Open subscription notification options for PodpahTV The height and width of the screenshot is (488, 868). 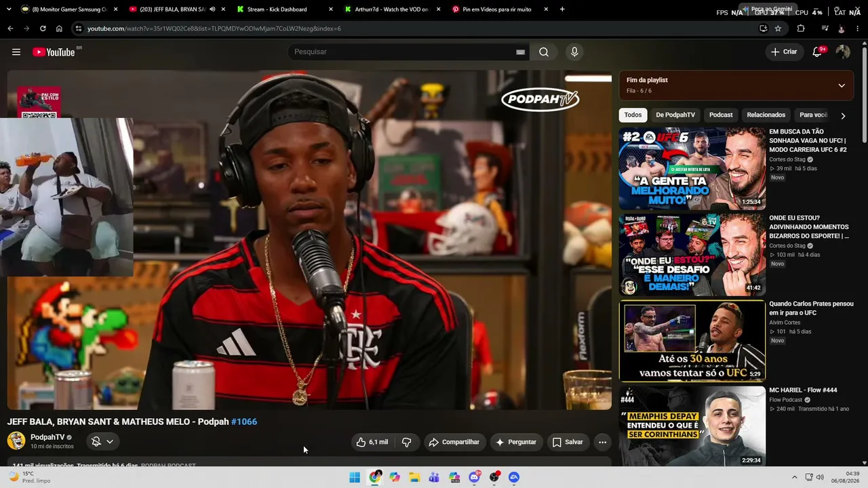tap(102, 441)
